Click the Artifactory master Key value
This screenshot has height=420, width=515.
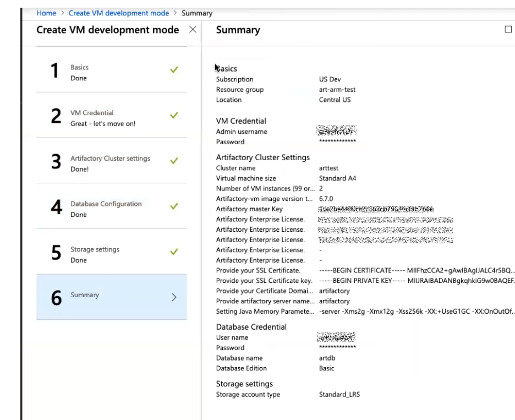[376, 209]
